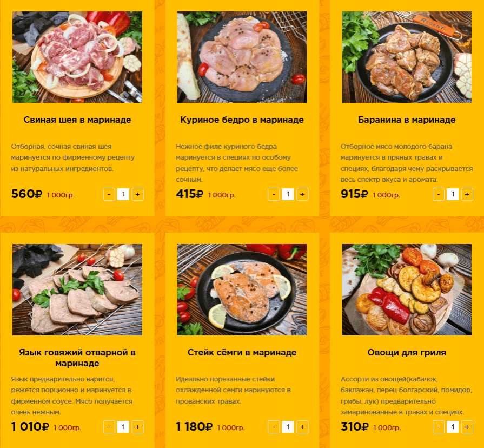This screenshot has height=448, width=484.
Task: Open the Овощи для гриля photo
Action: (407, 289)
